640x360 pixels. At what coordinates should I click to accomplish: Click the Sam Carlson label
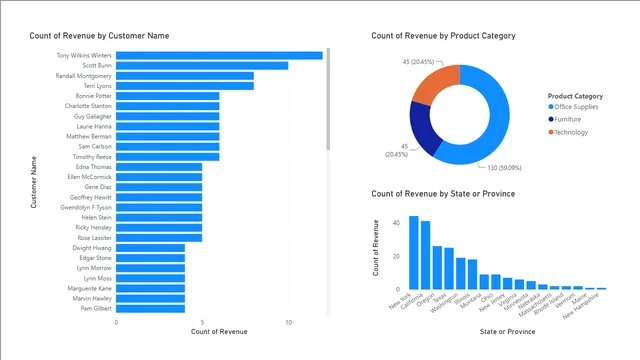pos(95,147)
